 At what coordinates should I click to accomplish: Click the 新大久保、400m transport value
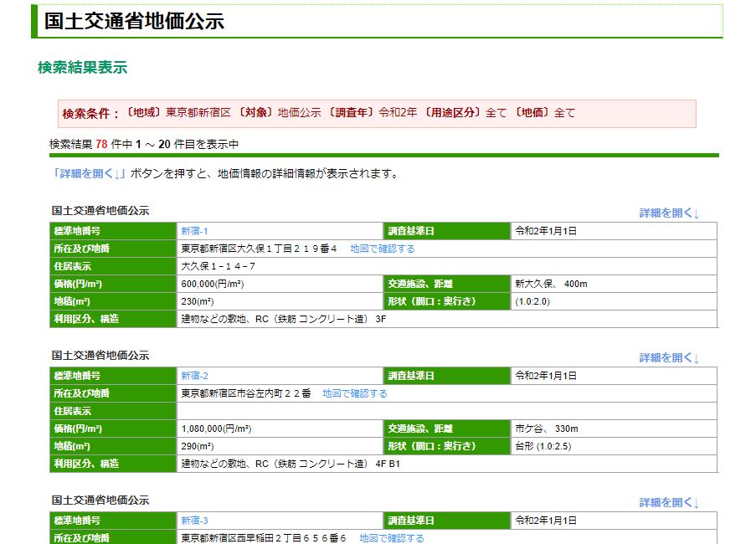551,284
